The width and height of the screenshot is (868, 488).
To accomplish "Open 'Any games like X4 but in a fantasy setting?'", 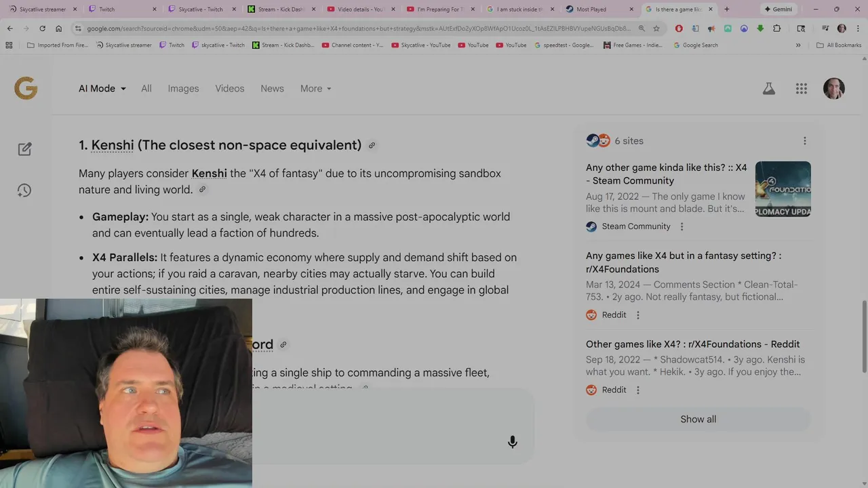I will pos(684,262).
